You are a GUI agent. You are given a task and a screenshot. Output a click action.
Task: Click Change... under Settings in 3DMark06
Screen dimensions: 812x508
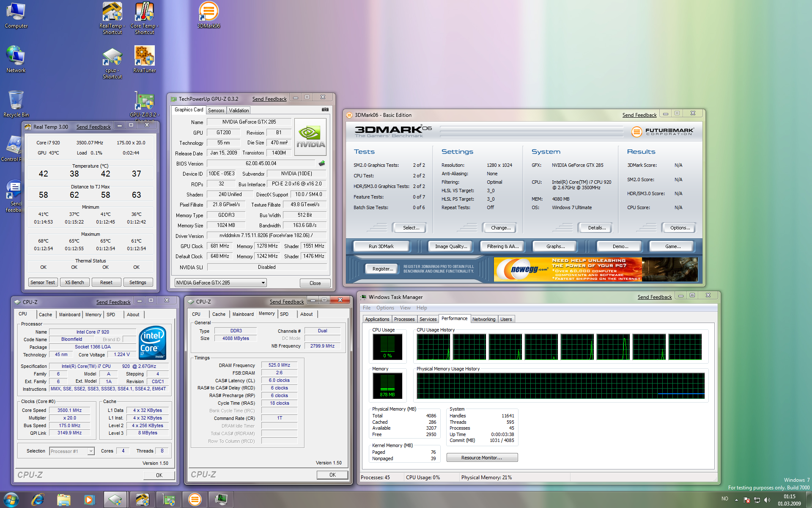pos(501,228)
